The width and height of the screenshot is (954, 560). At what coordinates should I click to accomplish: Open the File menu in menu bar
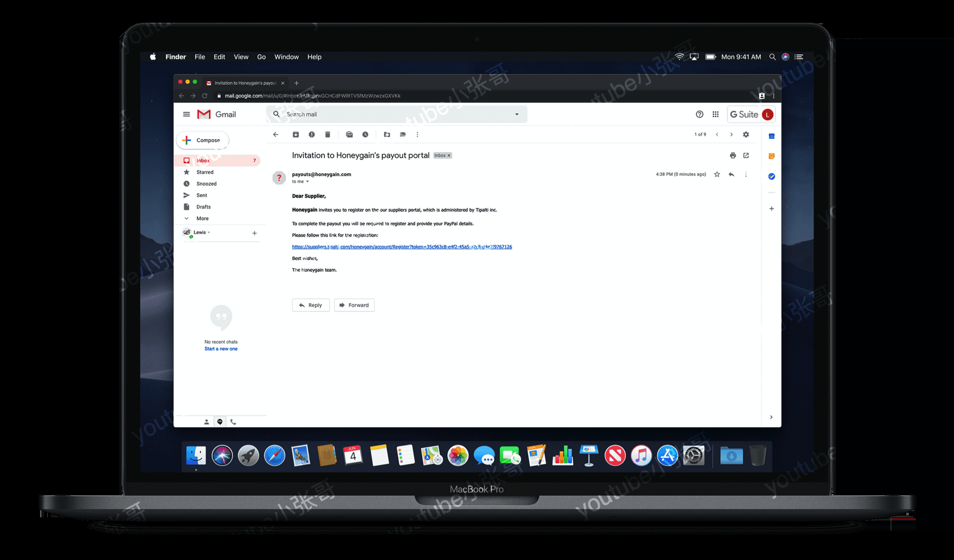200,57
